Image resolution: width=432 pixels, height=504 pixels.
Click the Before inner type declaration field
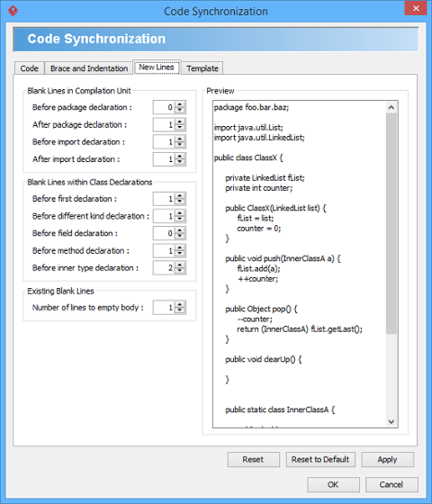pyautogui.click(x=164, y=268)
